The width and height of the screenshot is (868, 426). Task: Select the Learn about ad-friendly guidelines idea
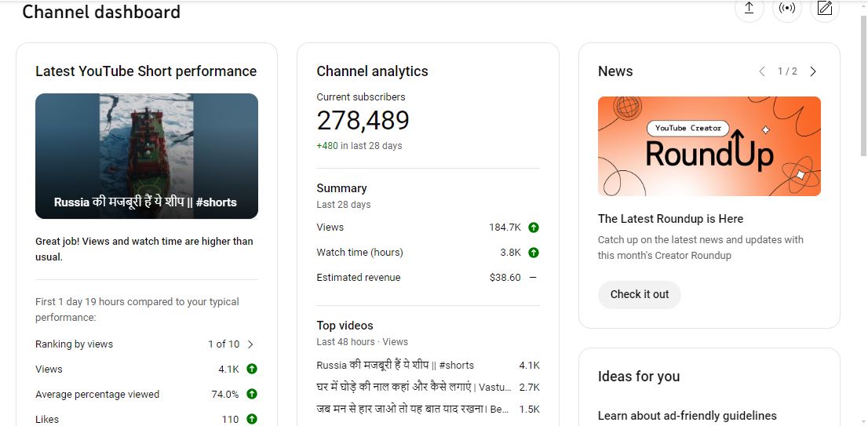687,416
